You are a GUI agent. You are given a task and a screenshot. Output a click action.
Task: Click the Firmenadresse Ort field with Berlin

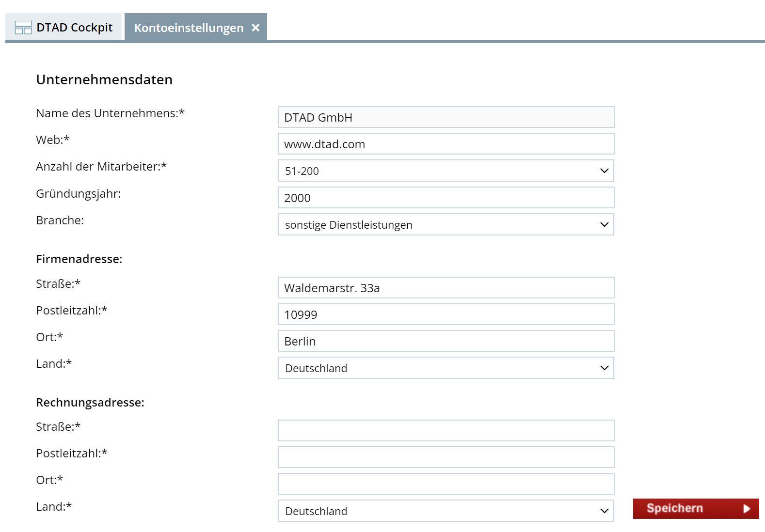446,341
